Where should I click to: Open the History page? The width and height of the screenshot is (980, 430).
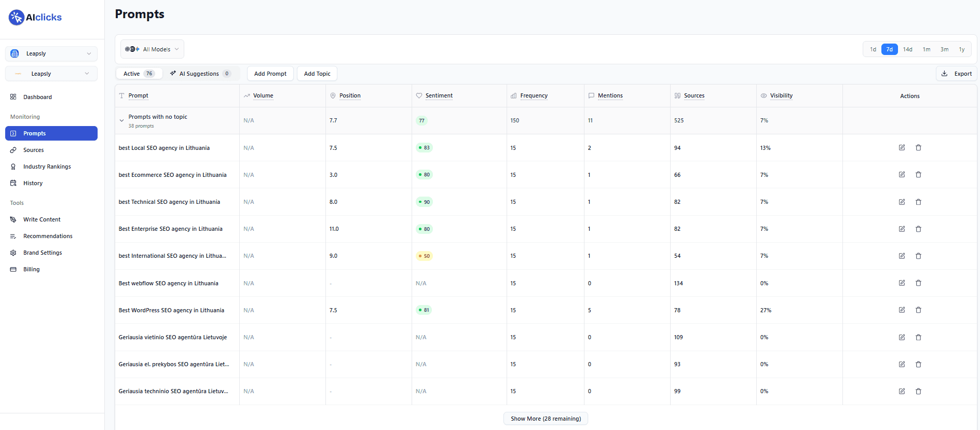click(51, 183)
